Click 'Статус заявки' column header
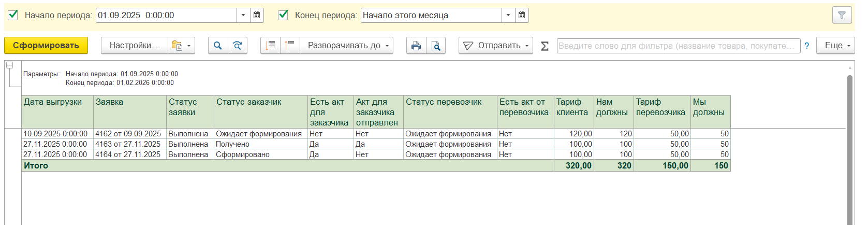 tap(190, 111)
